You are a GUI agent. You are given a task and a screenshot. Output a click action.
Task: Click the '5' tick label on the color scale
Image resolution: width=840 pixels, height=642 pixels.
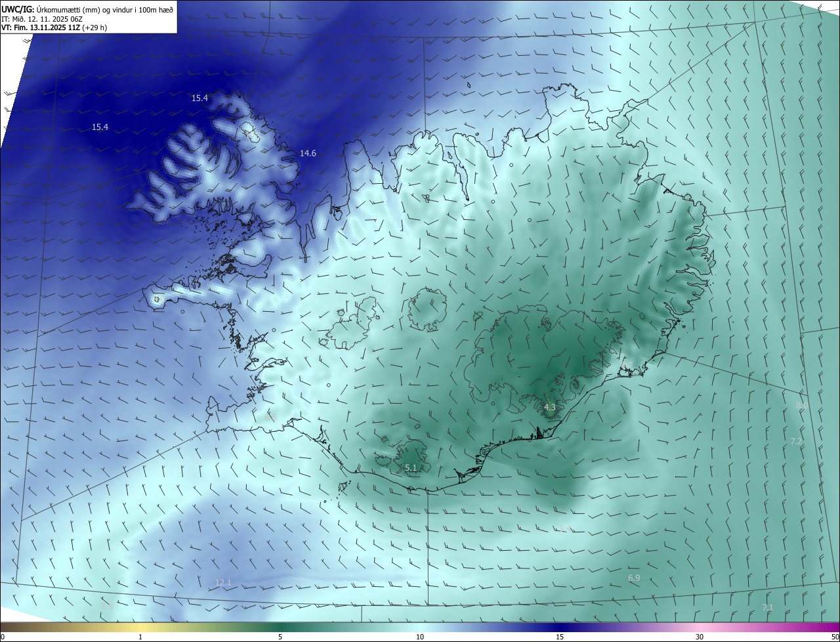point(280,637)
